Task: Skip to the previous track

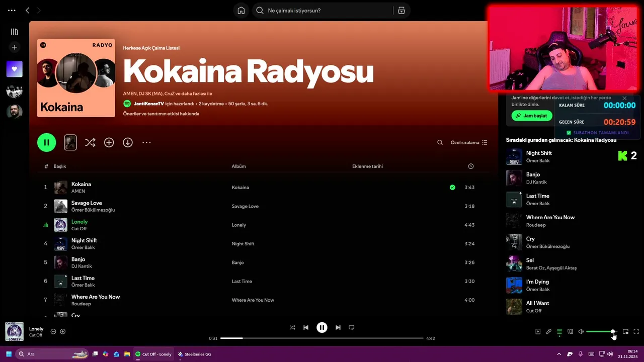Action: (x=306, y=327)
